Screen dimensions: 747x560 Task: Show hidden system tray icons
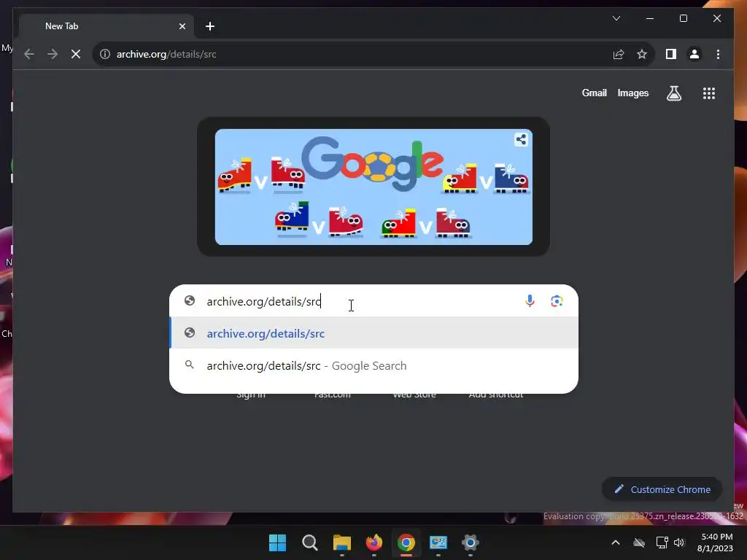pos(616,542)
